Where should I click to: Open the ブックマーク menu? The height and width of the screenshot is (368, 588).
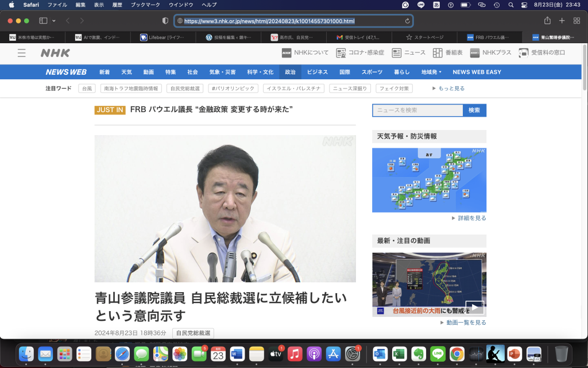tap(145, 5)
